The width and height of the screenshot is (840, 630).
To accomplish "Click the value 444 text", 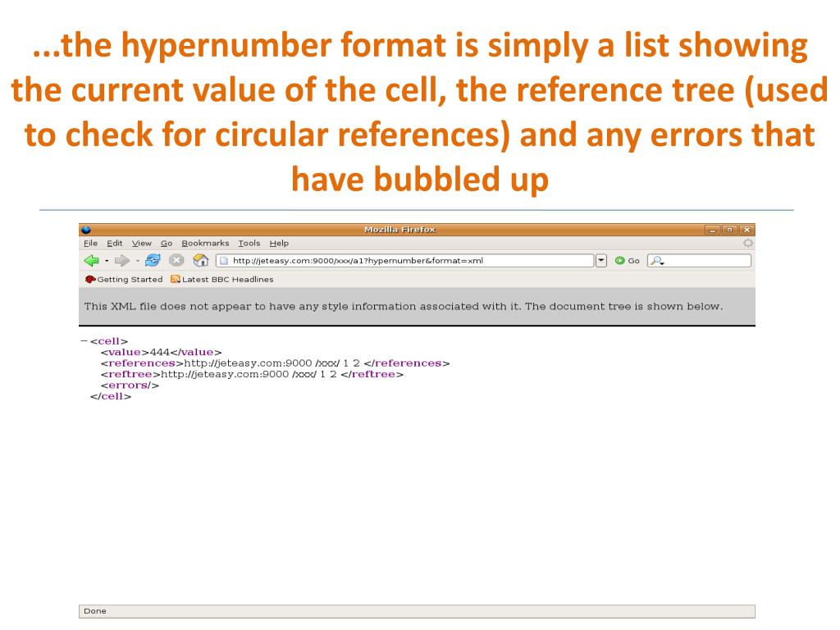I will pos(160,352).
